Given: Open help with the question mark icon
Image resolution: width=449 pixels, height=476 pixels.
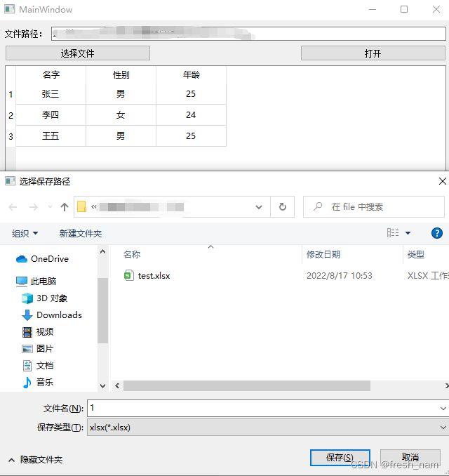Looking at the screenshot, I should pos(437,233).
